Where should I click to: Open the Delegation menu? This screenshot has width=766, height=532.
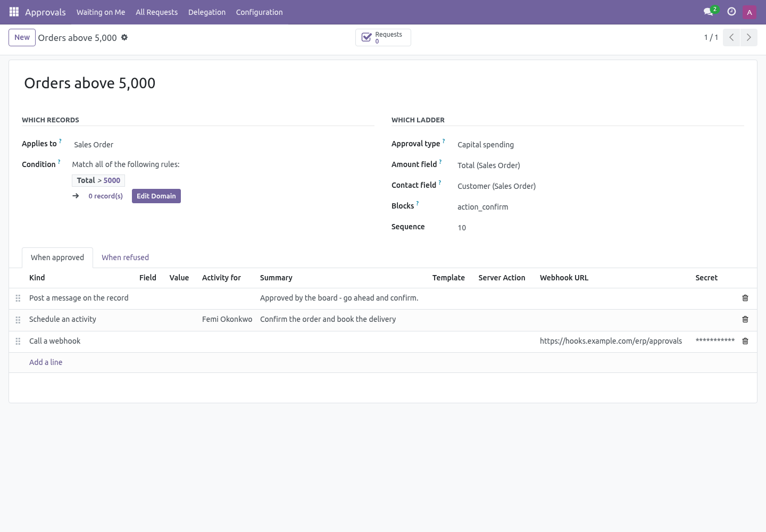pos(207,12)
